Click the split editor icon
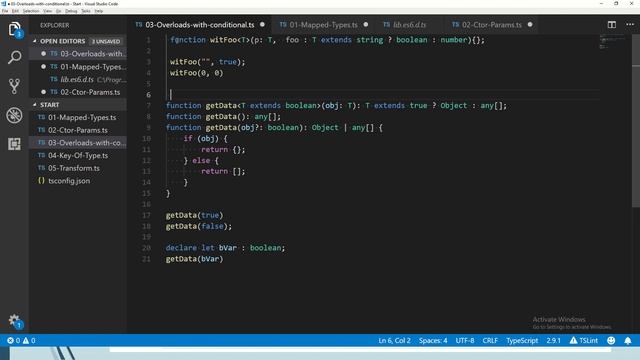 click(x=611, y=24)
